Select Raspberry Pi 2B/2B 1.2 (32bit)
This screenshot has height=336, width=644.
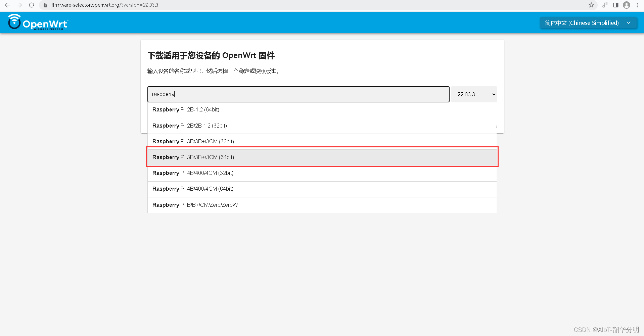click(x=322, y=126)
